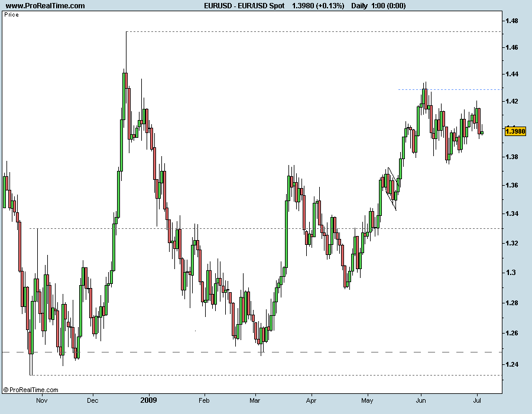Viewport: 532px width, 414px height.
Task: Click the 1.46 price axis label
Action: coord(512,47)
